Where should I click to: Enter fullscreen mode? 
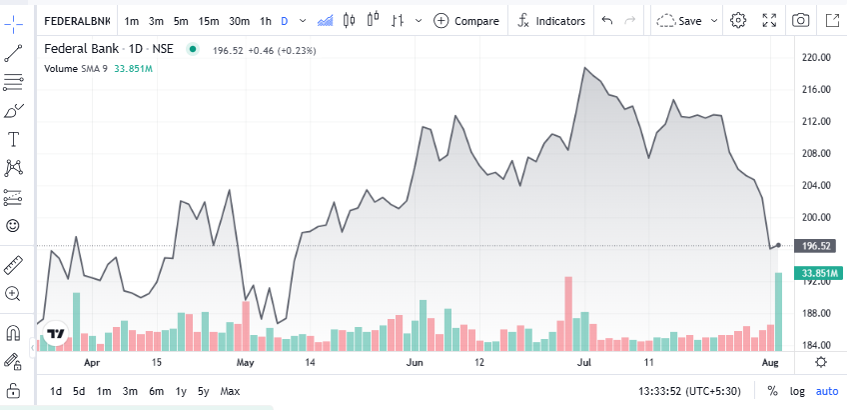[769, 21]
